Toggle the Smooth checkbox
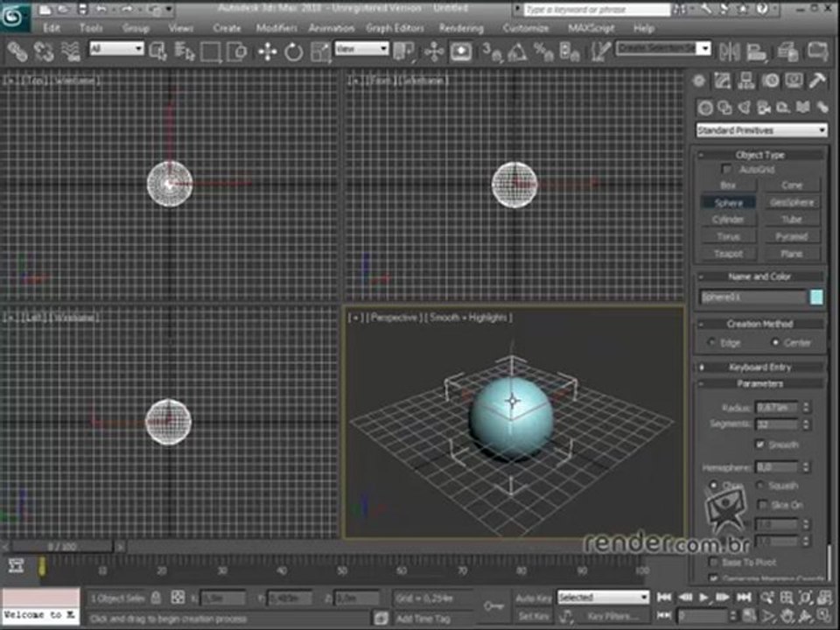Screen dimensions: 840x630 759,444
